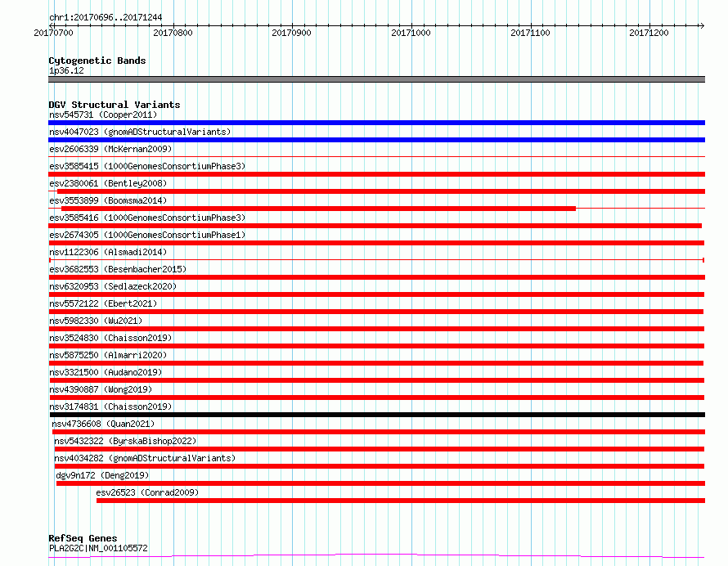Screen dimensions: 728x566
Task: Open nsv5982330 (Wu2021) variant
Action: [x=96, y=321]
